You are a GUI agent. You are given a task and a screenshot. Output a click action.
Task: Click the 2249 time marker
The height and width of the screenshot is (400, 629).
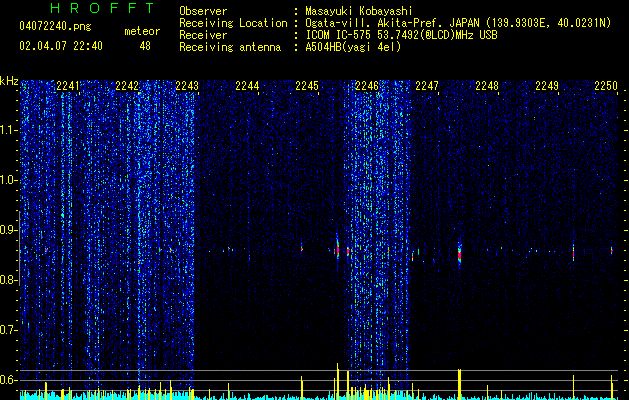coord(547,86)
